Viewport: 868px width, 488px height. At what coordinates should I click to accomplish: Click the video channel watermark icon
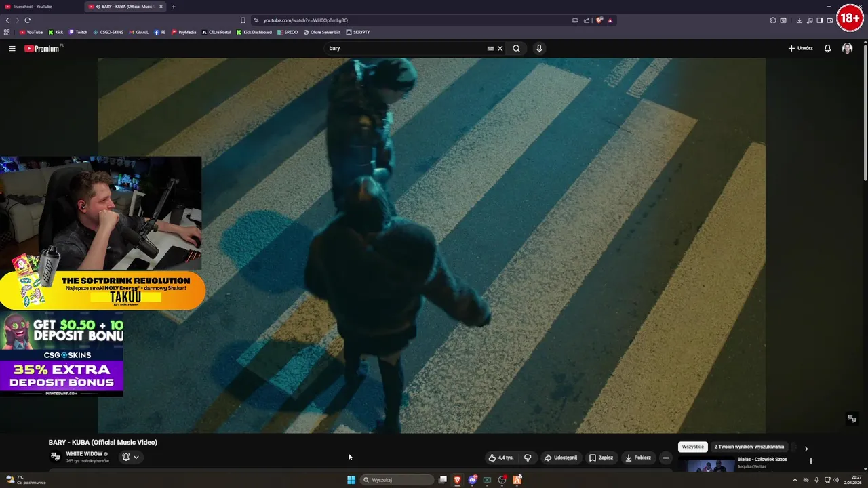pyautogui.click(x=852, y=419)
